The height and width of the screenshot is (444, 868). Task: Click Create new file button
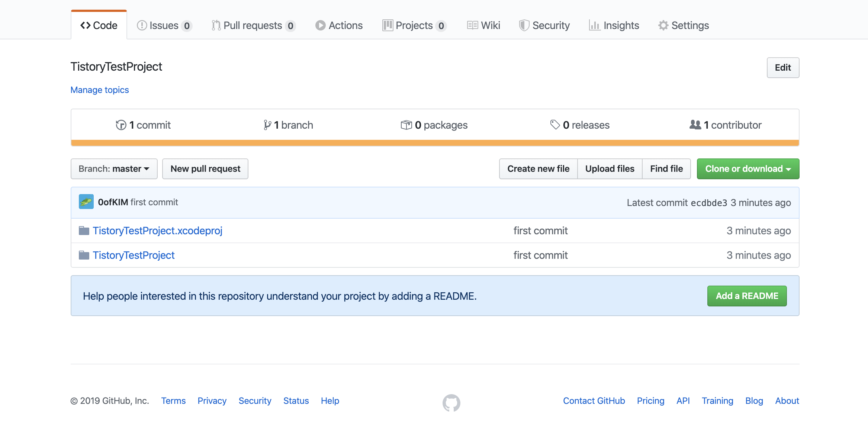(538, 169)
